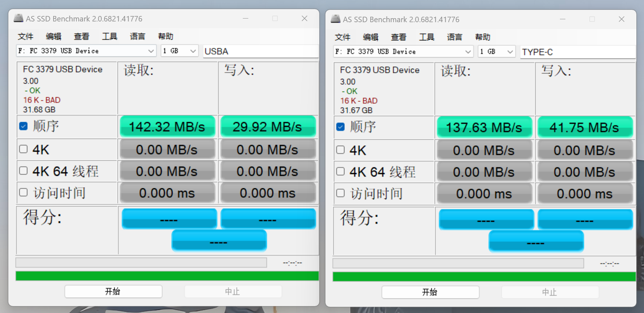Click the green progress bar in USBA window
Image resolution: width=644 pixels, height=313 pixels.
point(167,276)
